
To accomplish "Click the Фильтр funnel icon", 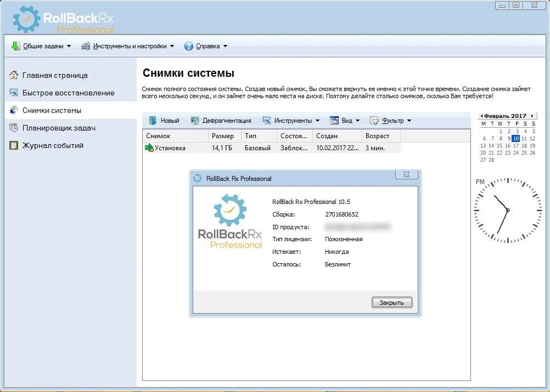I will tap(374, 121).
